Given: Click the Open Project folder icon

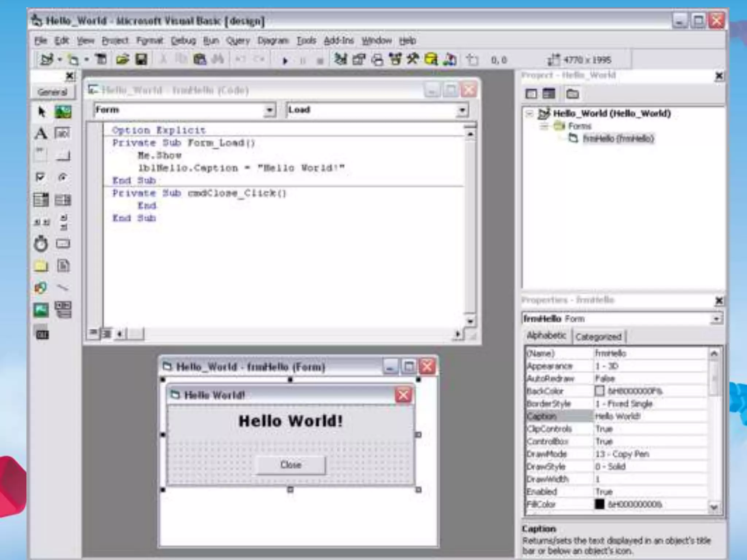Looking at the screenshot, I should (123, 59).
